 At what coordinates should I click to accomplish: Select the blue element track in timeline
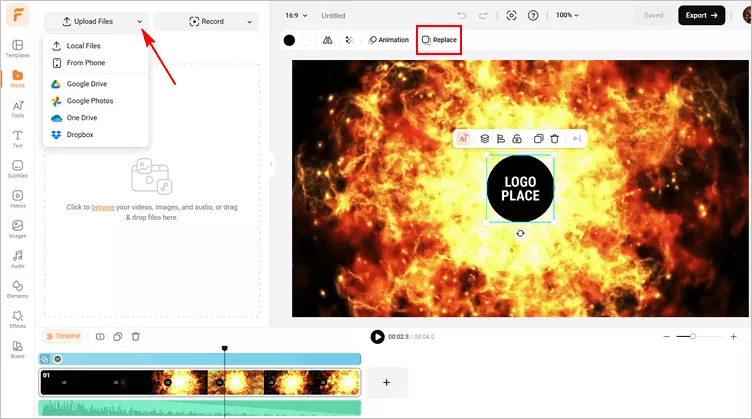(x=200, y=359)
